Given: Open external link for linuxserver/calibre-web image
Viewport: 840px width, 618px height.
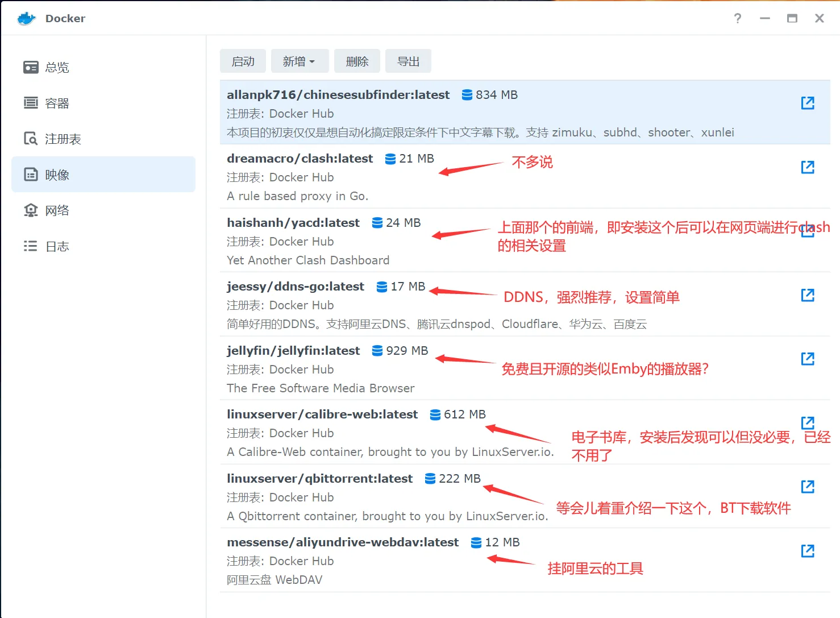Looking at the screenshot, I should [x=808, y=423].
